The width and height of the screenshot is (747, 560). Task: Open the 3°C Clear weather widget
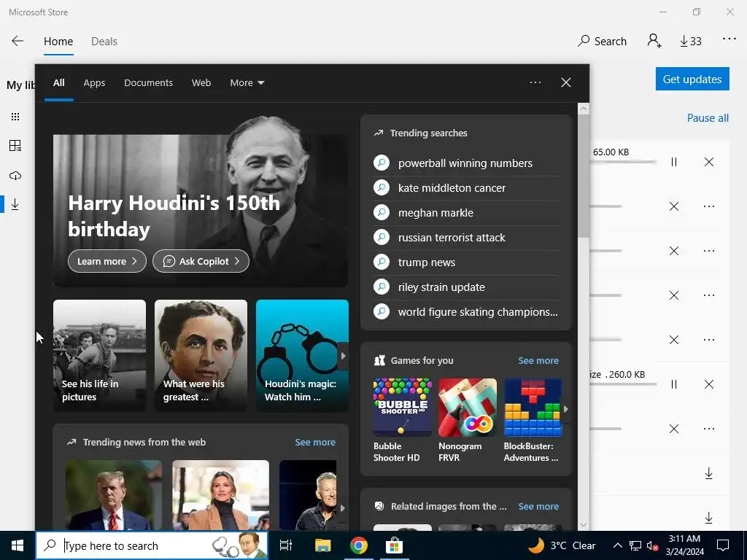click(x=562, y=545)
